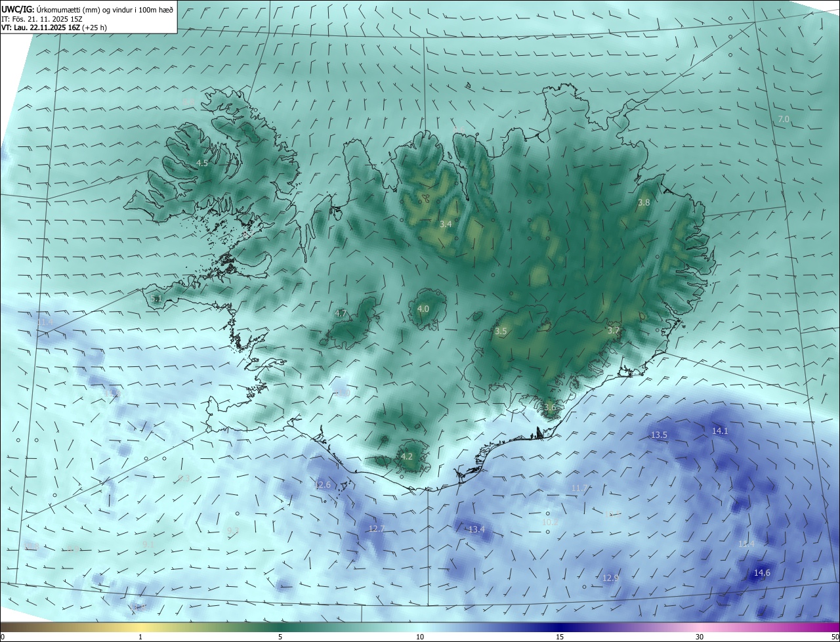Click the 1 tick on the color scale
Image resolution: width=840 pixels, height=642 pixels.
click(x=140, y=637)
